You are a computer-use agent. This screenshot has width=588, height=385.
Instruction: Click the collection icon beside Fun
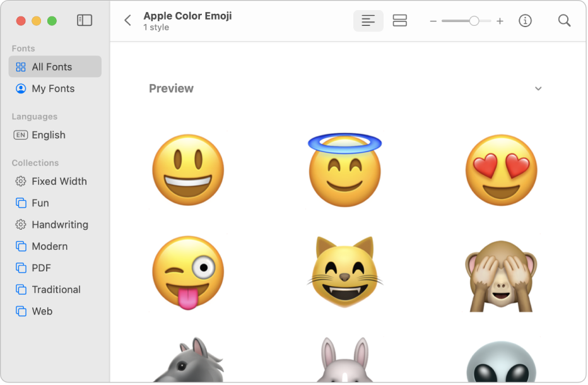pyautogui.click(x=21, y=203)
